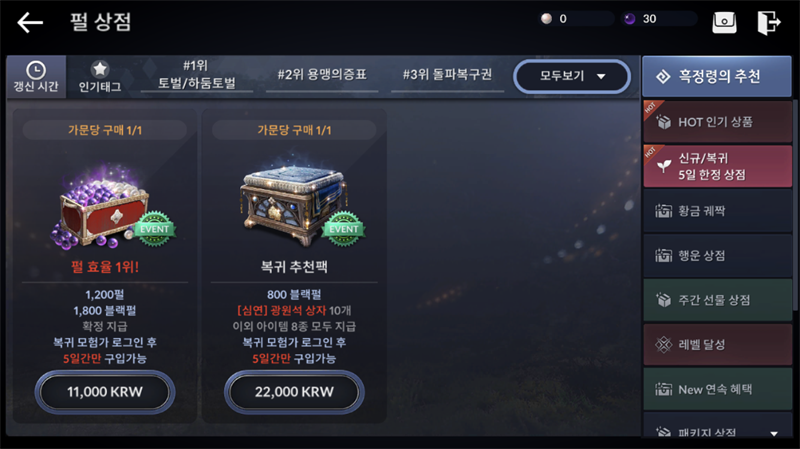Open the 주간 선물 상점 category
Image resolution: width=800 pixels, height=449 pixels.
717,300
